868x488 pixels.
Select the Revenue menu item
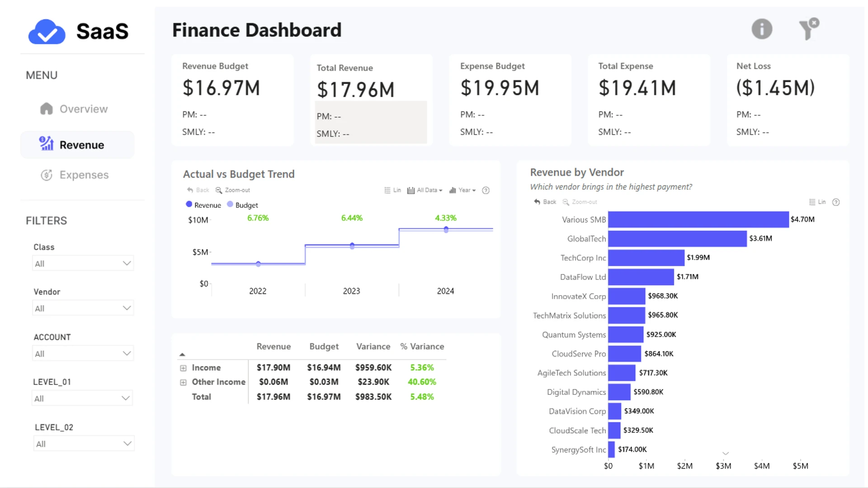pos(77,145)
